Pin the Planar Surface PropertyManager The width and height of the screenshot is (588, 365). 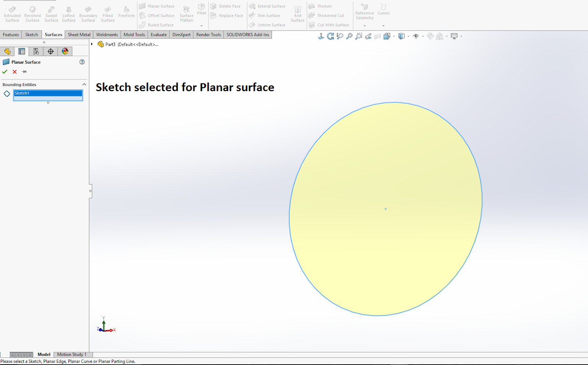pyautogui.click(x=24, y=72)
